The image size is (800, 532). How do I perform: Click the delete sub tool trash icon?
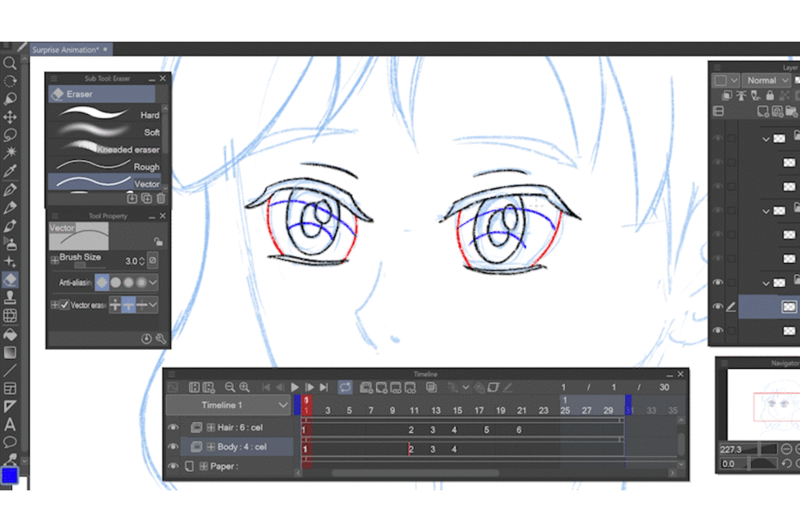pyautogui.click(x=161, y=198)
